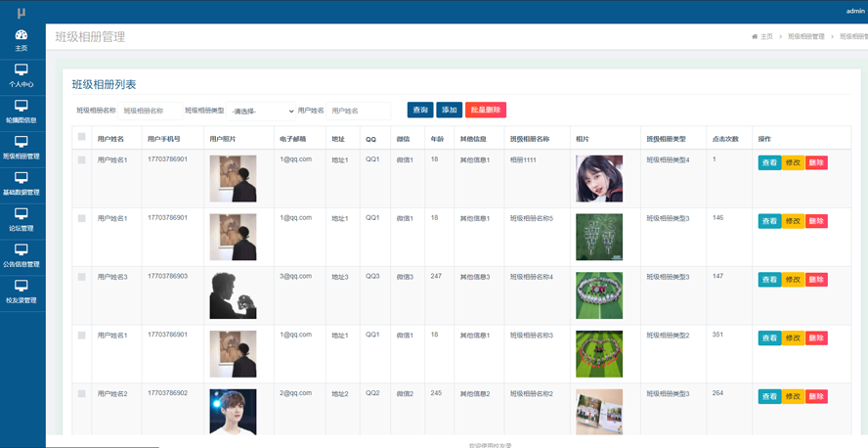The width and height of the screenshot is (868, 448).
Task: Open 公告信息管理 sidebar icon
Action: point(22,250)
